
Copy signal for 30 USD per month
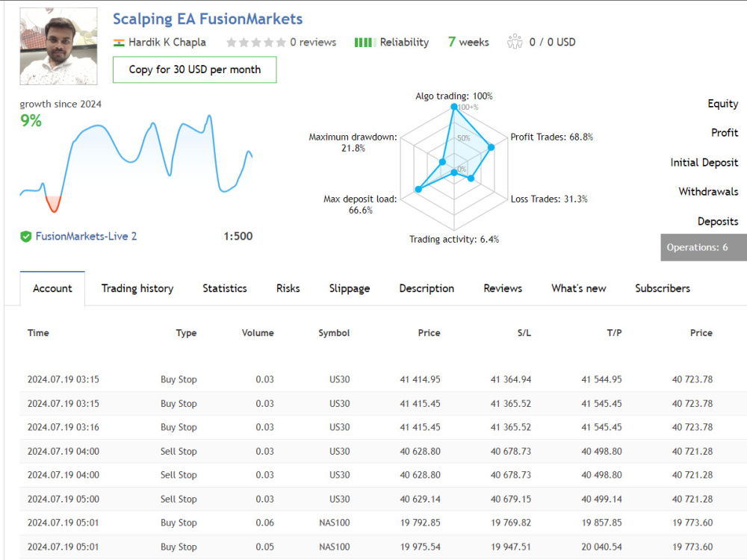point(194,69)
